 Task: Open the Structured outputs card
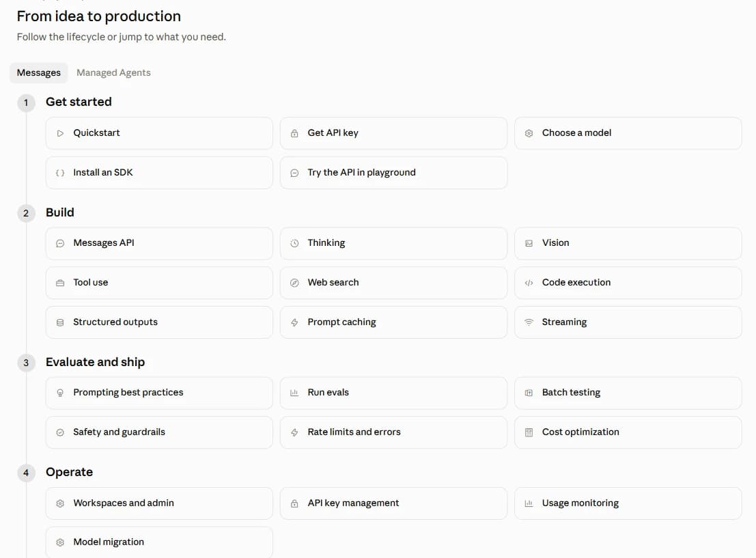coord(159,322)
